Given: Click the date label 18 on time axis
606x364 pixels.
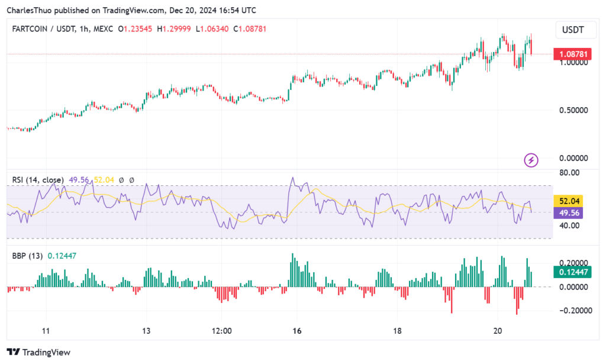Looking at the screenshot, I should pos(397,331).
